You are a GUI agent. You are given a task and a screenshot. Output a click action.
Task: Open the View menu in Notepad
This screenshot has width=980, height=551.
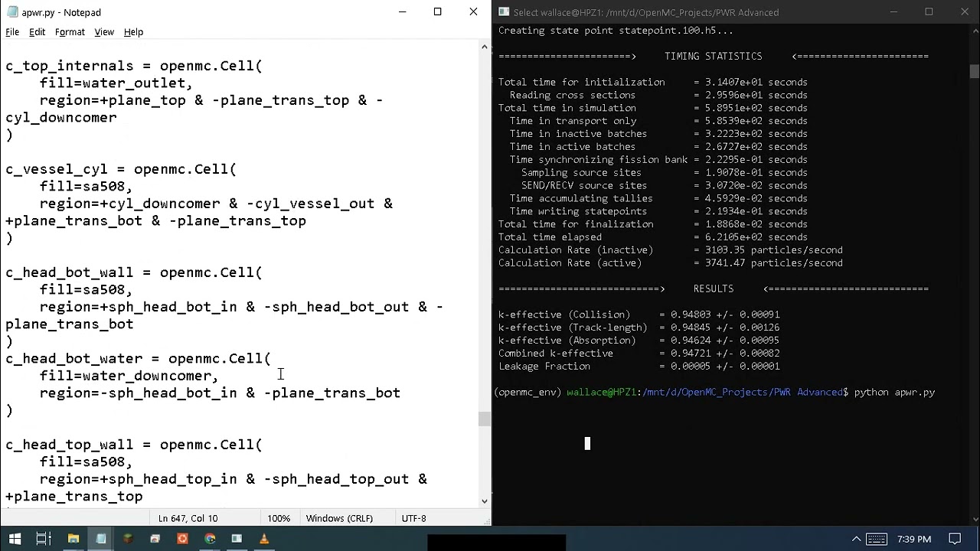tap(104, 32)
